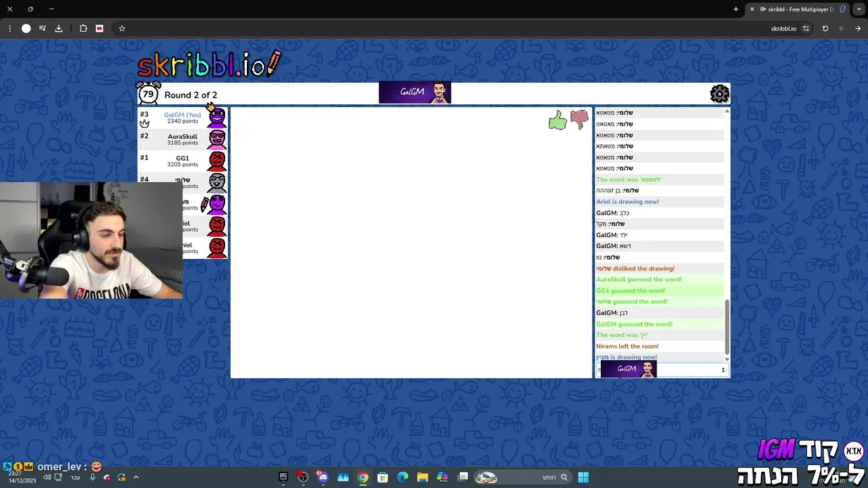Viewport: 868px width, 488px height.
Task: Click 'GalGM: לבן' chat message
Action: (x=612, y=313)
